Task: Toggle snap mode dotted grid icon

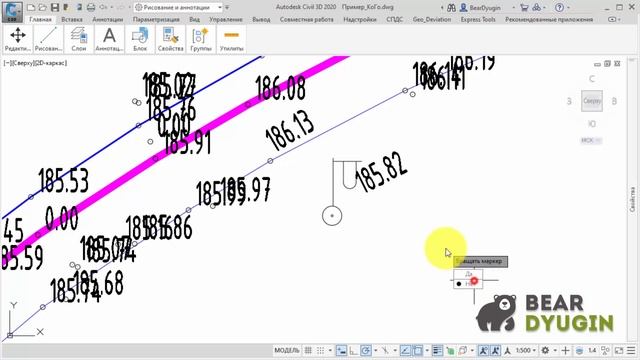Action: (x=320, y=350)
